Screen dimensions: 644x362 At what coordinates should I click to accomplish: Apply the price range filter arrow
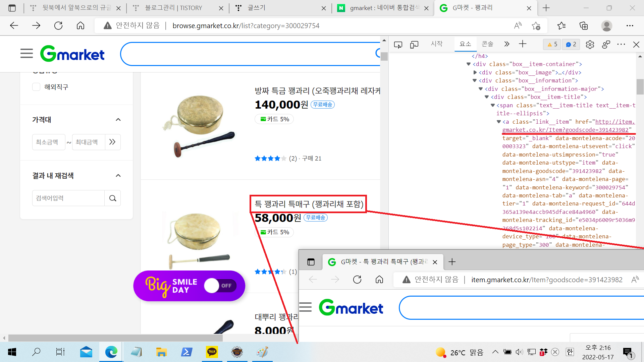(x=113, y=142)
